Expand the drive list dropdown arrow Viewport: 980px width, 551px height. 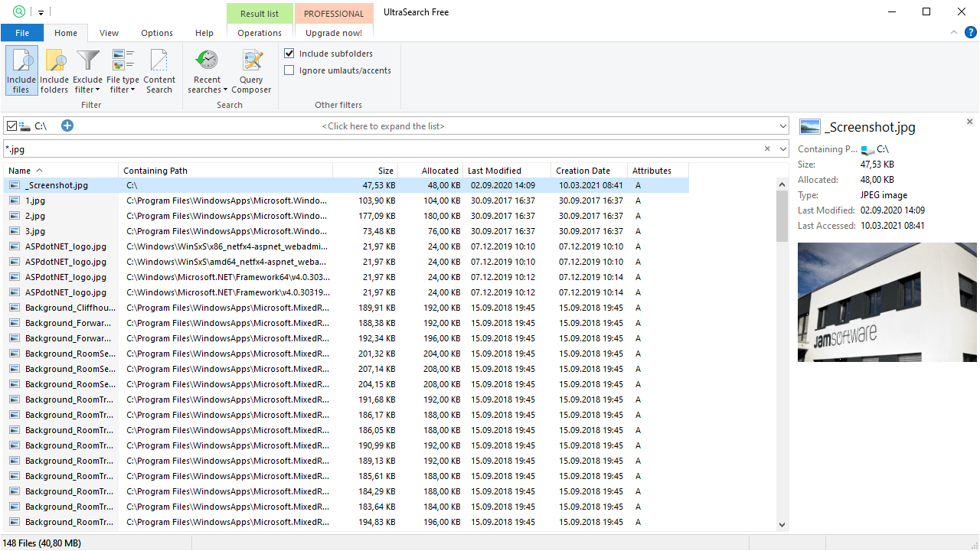(782, 126)
